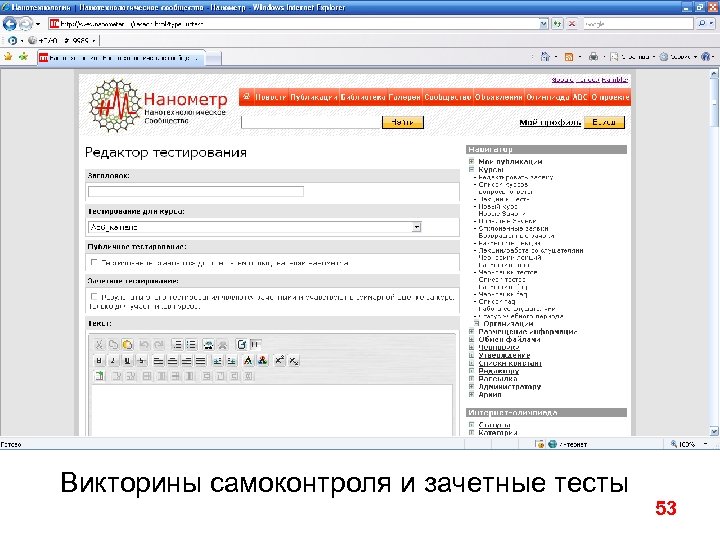Open the О проекте menu item
Screen dimensions: 720x540
coord(610,97)
